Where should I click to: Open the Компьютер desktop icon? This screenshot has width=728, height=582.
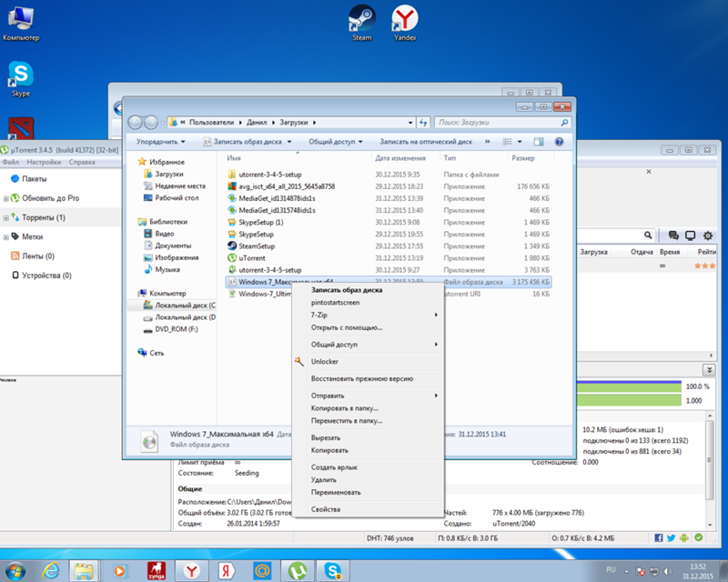[x=21, y=24]
